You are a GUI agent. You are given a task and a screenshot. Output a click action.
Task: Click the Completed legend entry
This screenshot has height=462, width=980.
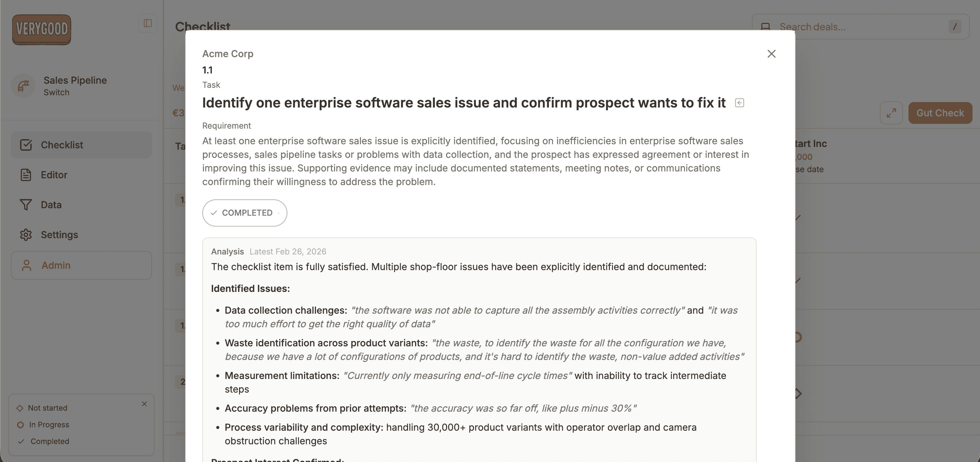coord(49,442)
